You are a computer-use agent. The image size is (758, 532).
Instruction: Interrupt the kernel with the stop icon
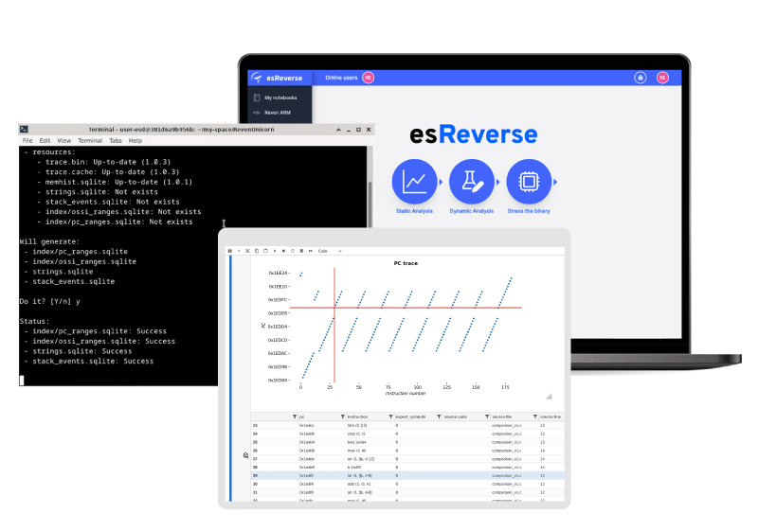(283, 251)
